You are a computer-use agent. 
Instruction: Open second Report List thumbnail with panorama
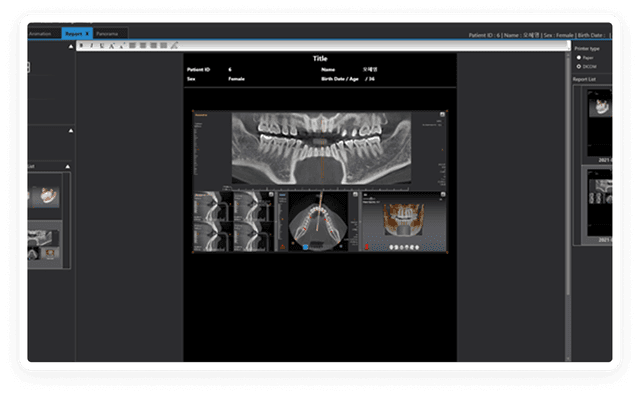599,203
